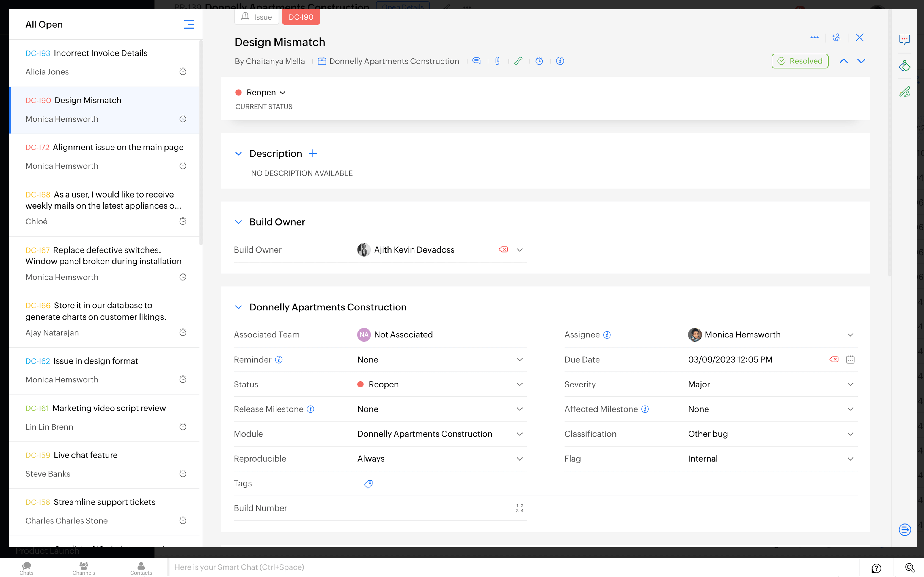This screenshot has width=924, height=577.
Task: Add a tag using the tag icon
Action: click(368, 484)
